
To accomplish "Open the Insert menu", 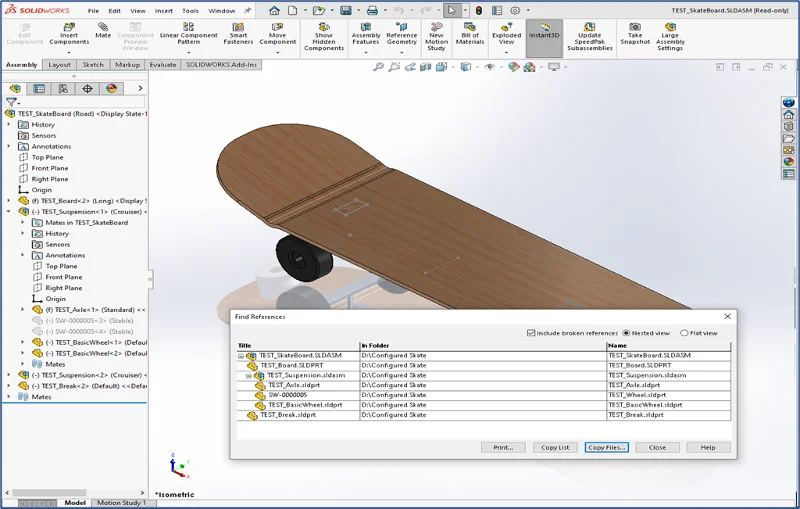I will [x=163, y=11].
